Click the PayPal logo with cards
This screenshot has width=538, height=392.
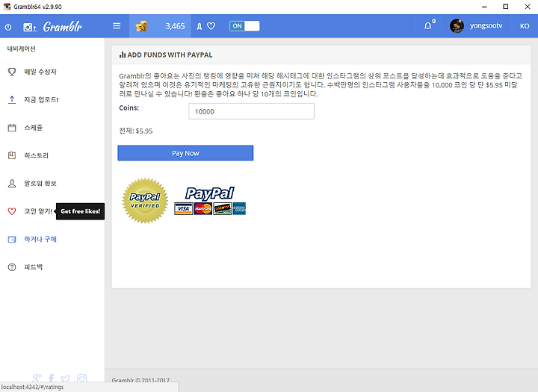coord(210,201)
